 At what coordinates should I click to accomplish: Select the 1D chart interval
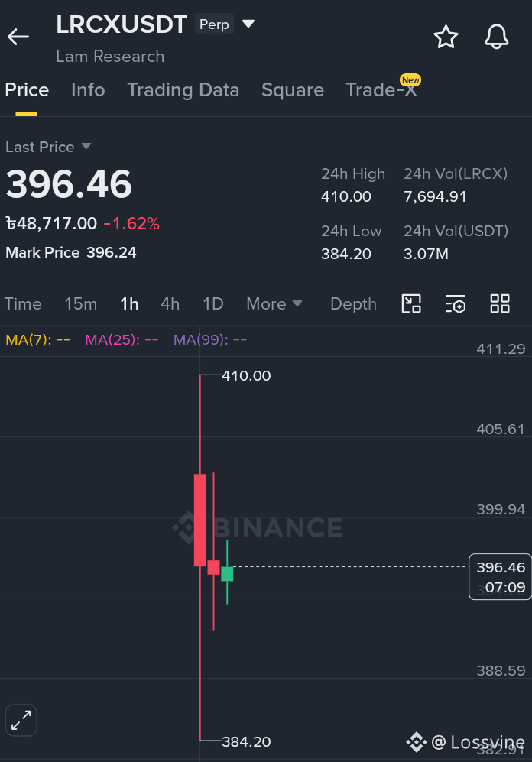212,303
